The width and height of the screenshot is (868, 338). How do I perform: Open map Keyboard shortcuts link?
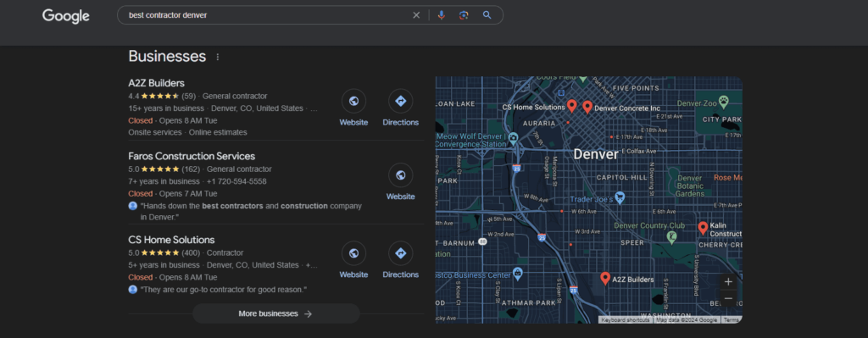626,319
